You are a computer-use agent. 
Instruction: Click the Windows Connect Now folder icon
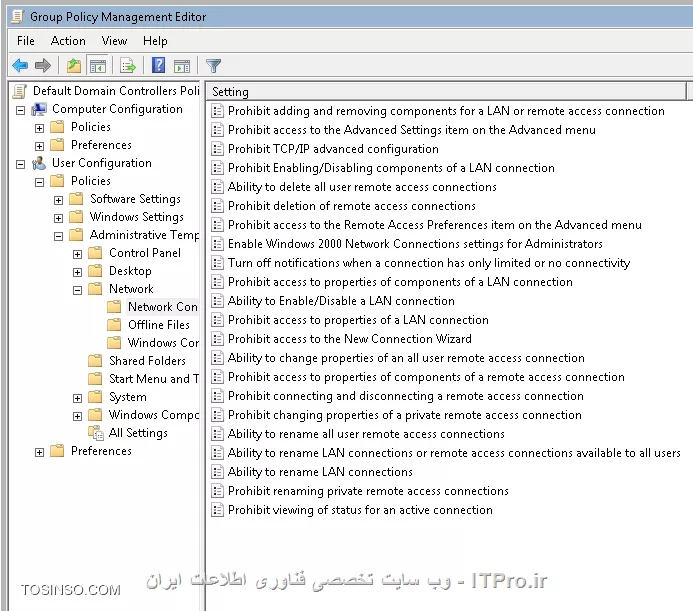click(114, 343)
